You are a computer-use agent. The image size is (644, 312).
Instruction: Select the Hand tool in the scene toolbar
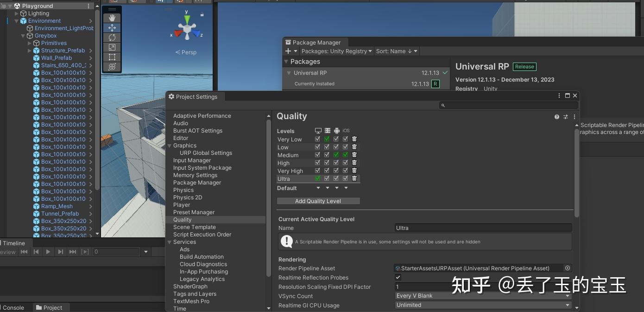click(x=112, y=18)
